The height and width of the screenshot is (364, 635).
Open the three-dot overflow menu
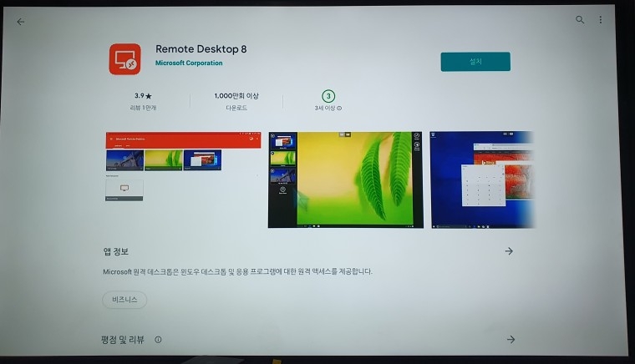pyautogui.click(x=601, y=19)
